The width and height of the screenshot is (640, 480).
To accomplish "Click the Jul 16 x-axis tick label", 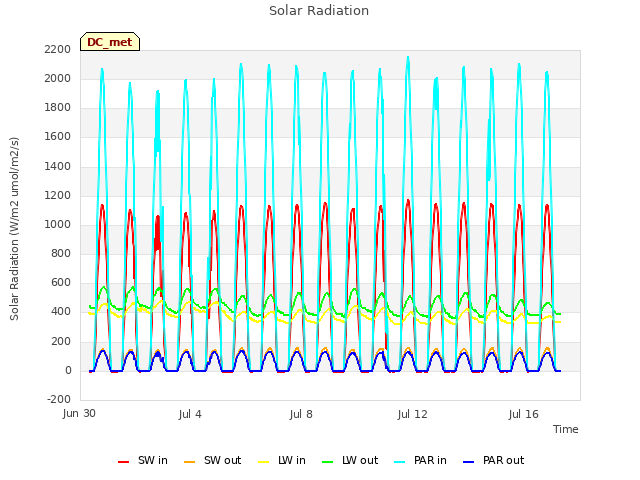I will 524,414.
